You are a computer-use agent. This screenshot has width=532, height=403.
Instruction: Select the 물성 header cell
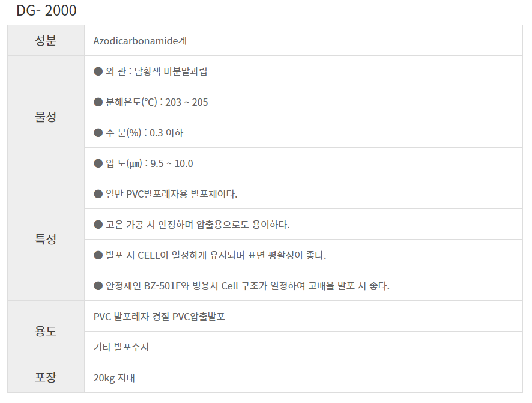point(46,117)
